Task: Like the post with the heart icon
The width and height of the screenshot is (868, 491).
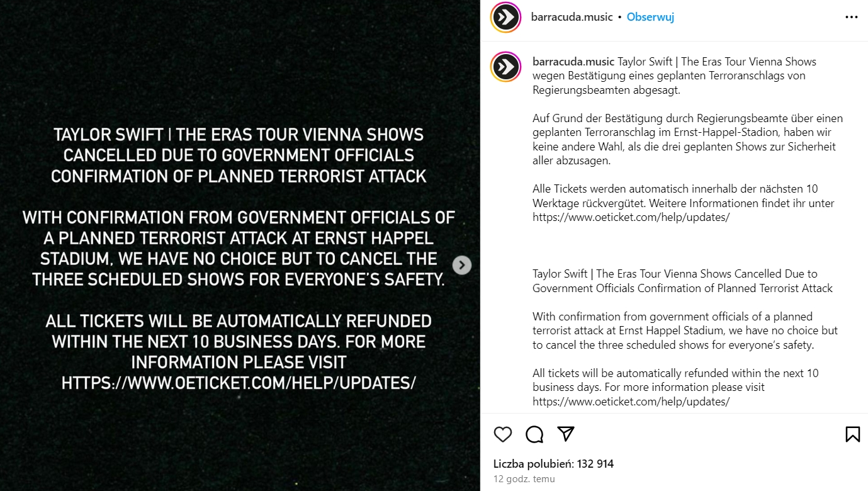Action: pos(502,434)
